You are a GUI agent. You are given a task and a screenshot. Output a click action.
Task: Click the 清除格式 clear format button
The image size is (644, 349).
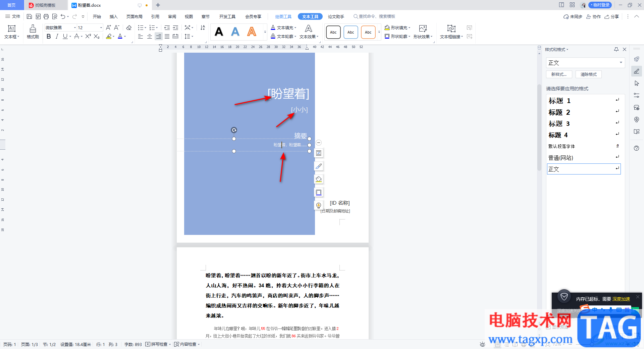pos(589,74)
